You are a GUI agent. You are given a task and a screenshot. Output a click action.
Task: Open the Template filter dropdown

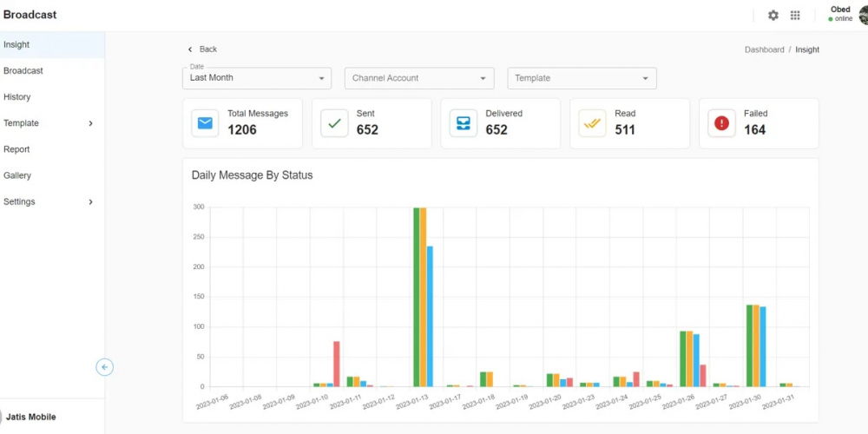click(582, 78)
